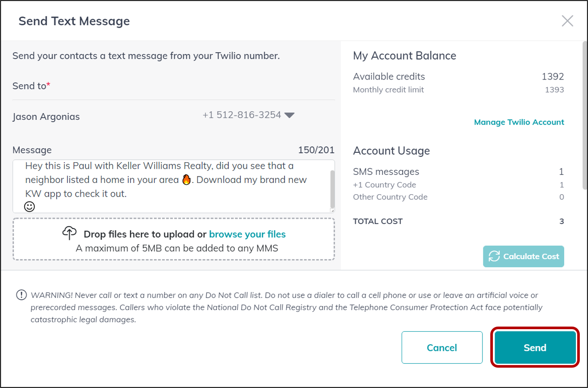Click the message box resize handle
The image size is (588, 388).
click(332, 210)
